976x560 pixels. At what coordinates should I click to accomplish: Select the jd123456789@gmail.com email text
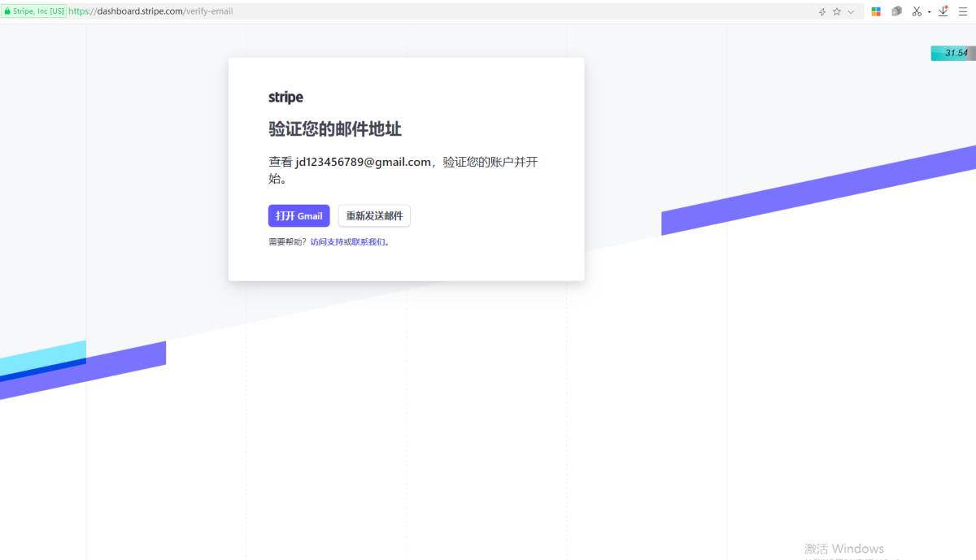pyautogui.click(x=363, y=162)
